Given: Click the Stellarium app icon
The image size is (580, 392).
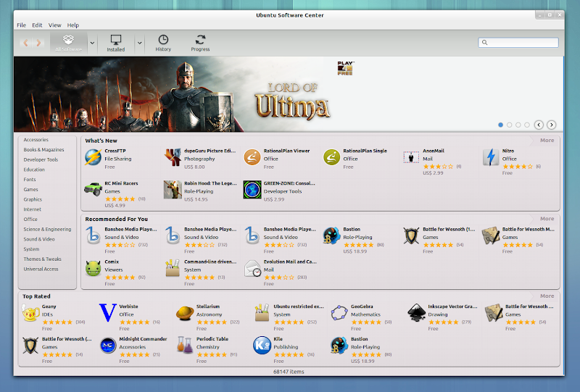Looking at the screenshot, I should (185, 312).
